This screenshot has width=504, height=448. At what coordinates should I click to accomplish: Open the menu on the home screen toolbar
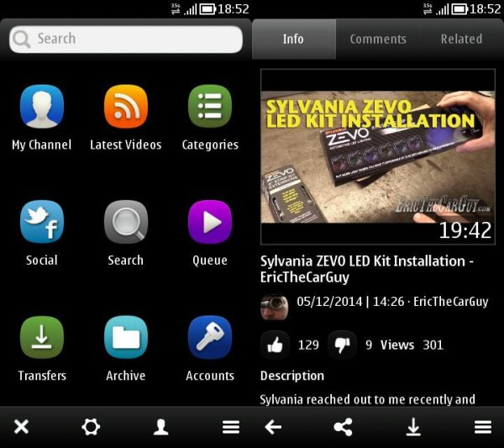click(231, 427)
